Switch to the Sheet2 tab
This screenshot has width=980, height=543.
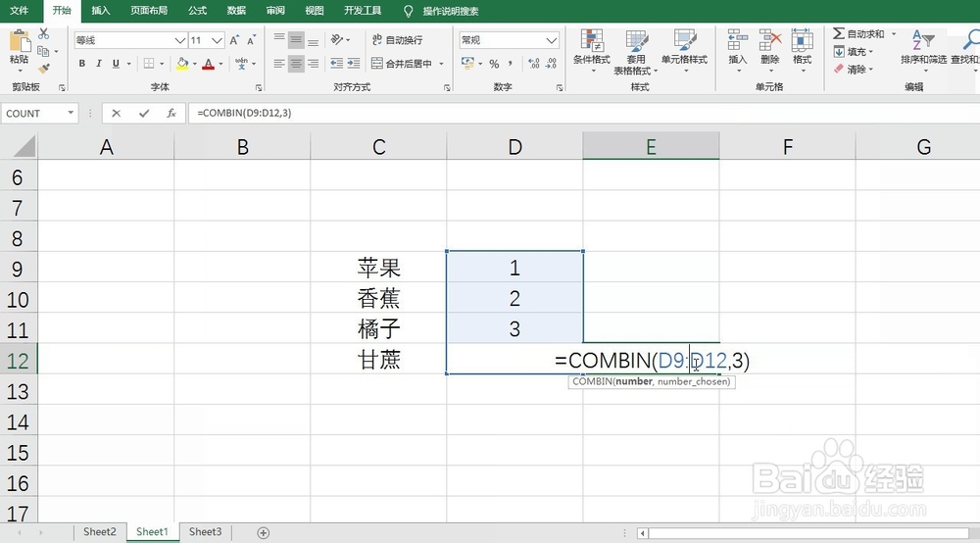coord(99,532)
